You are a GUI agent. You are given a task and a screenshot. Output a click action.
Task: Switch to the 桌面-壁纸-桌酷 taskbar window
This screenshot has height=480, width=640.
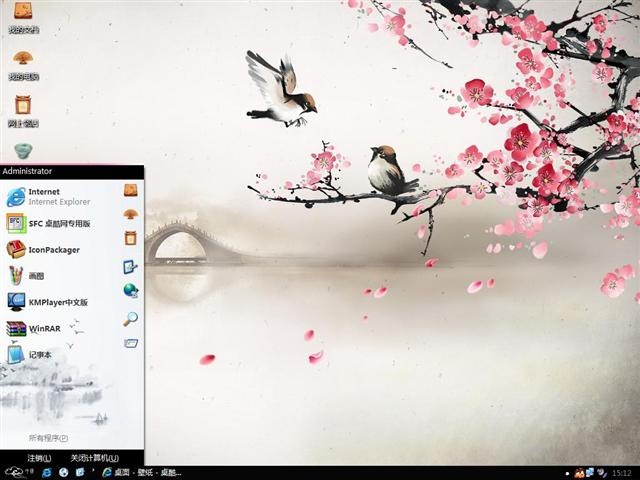142,473
